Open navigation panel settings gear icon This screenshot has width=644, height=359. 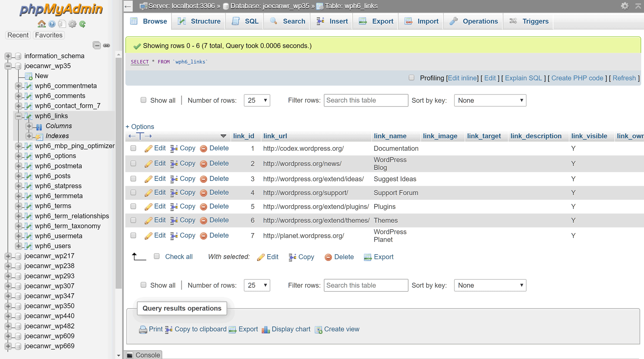(72, 24)
